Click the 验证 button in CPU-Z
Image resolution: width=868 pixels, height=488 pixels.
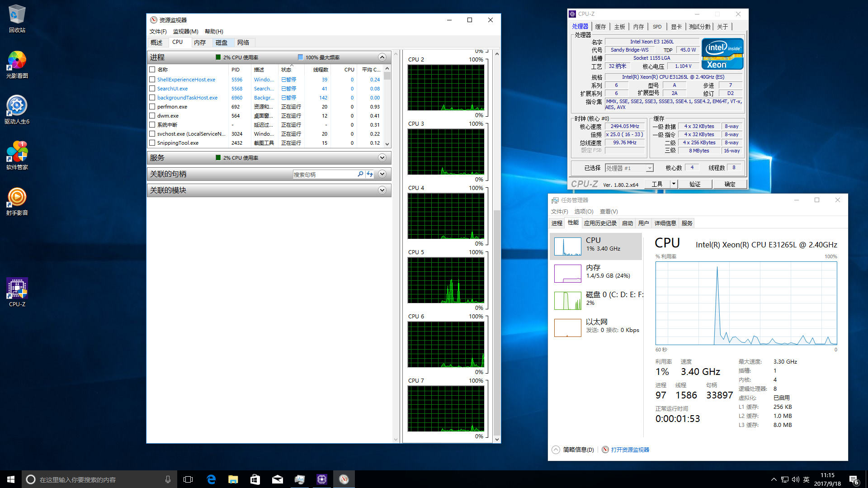(695, 184)
